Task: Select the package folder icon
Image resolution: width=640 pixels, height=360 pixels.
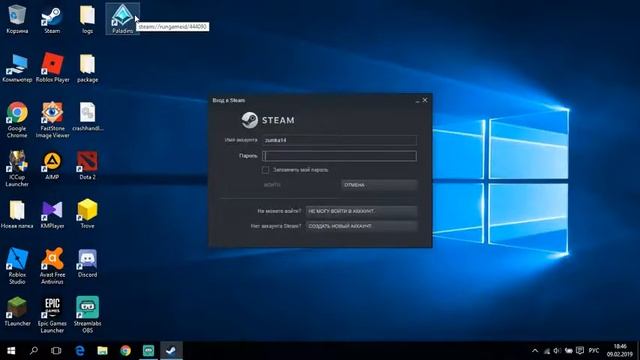Action: point(87,68)
